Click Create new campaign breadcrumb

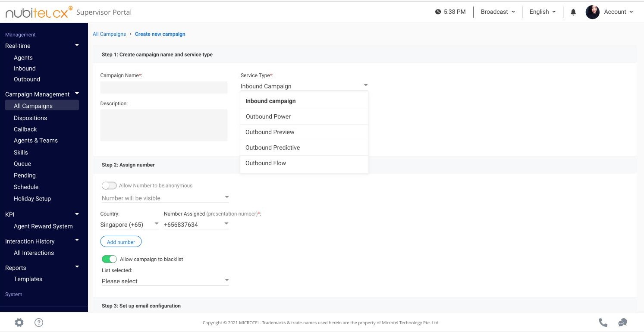click(160, 34)
